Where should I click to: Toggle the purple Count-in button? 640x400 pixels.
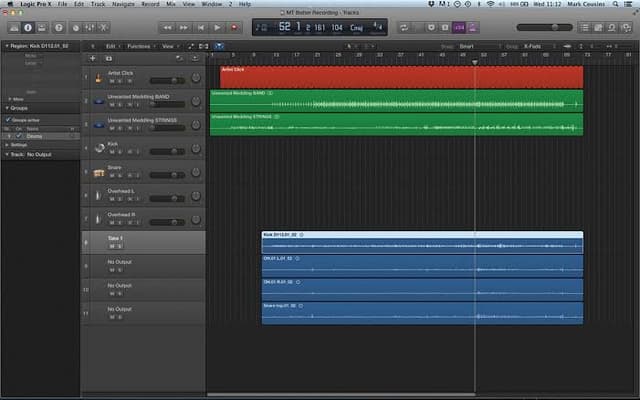459,28
